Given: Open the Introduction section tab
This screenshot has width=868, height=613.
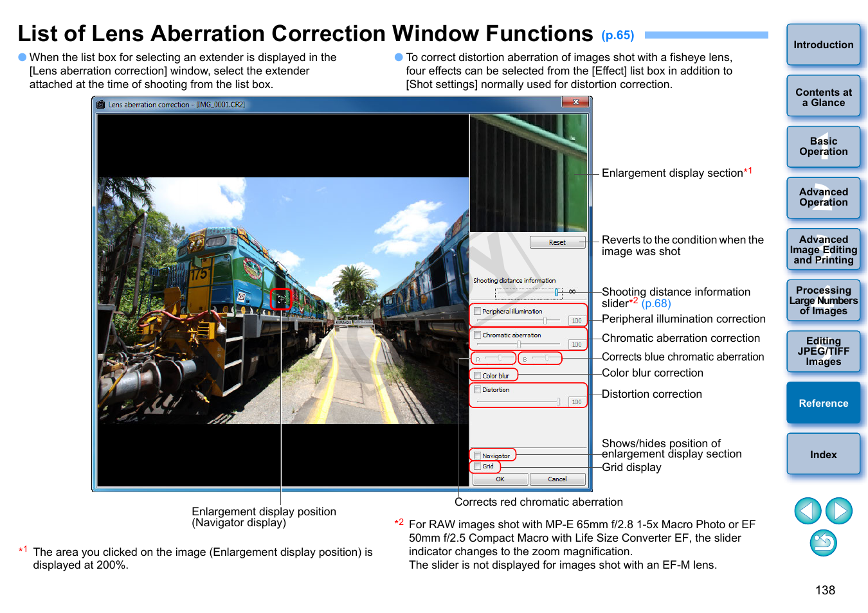Looking at the screenshot, I should [x=823, y=45].
